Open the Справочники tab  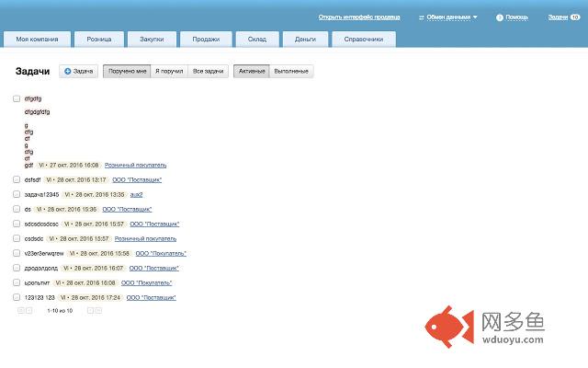click(x=364, y=39)
